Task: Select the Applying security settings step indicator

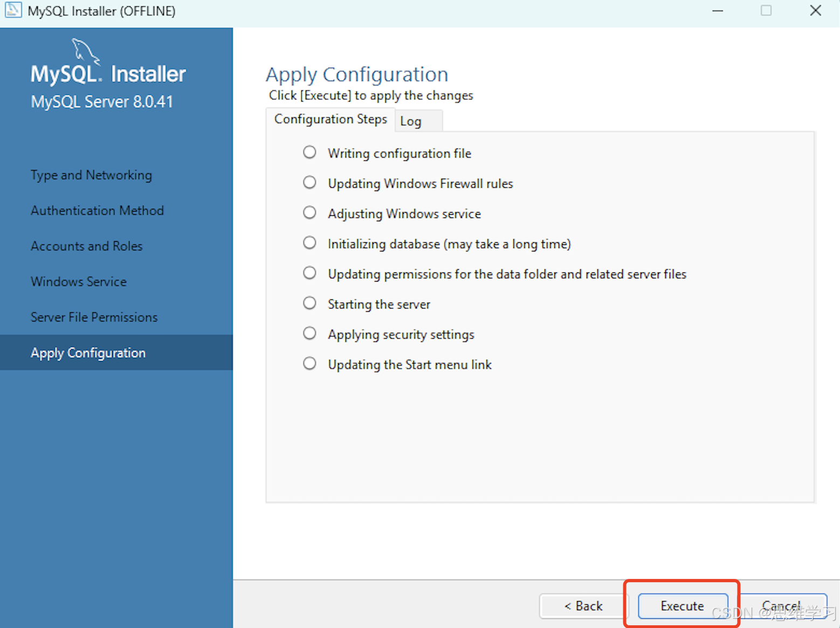Action: pyautogui.click(x=309, y=334)
